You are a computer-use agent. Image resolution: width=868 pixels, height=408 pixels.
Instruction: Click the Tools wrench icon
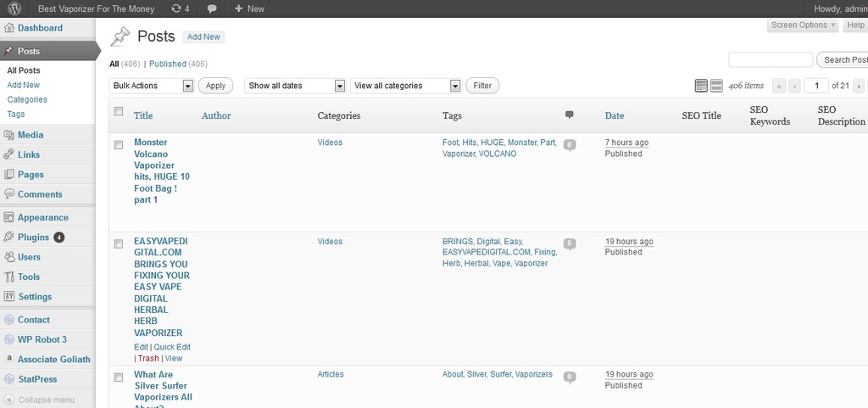pyautogui.click(x=8, y=277)
